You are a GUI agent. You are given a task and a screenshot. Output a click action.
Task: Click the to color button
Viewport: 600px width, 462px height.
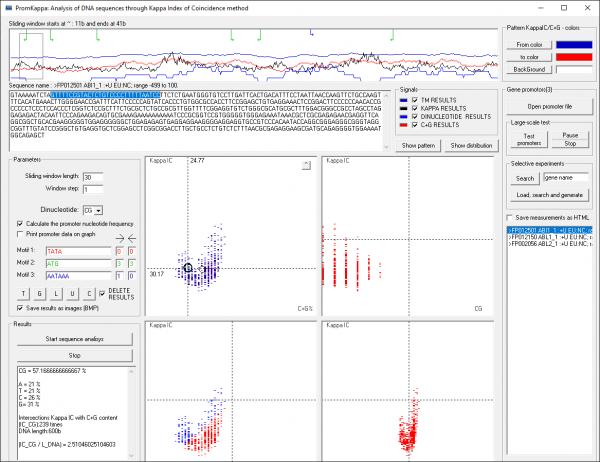[x=529, y=57]
